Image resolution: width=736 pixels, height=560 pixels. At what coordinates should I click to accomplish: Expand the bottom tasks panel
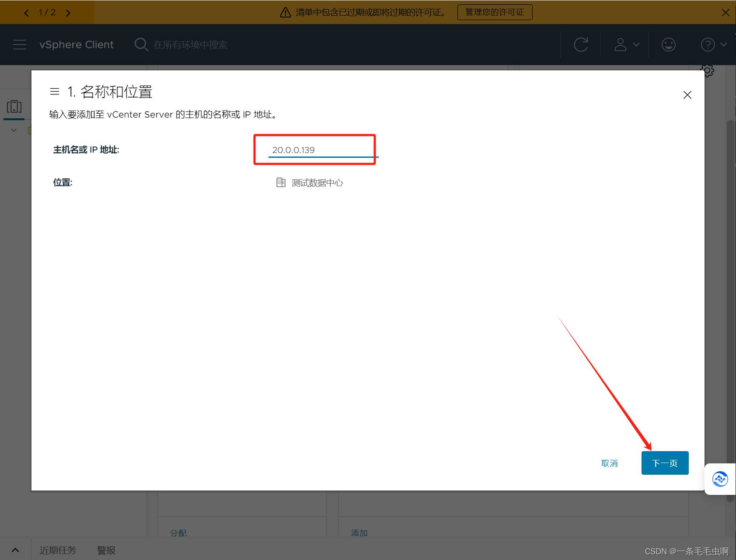tap(15, 550)
